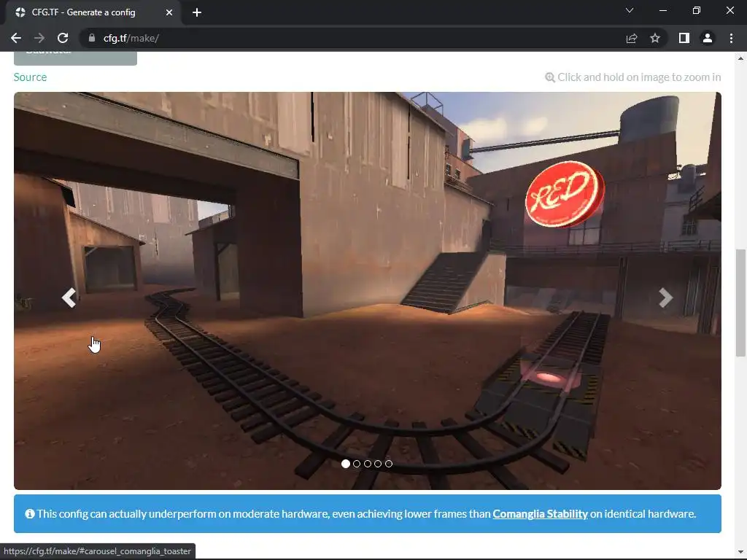The height and width of the screenshot is (560, 747).
Task: View site information via the lock icon
Action: pos(91,38)
